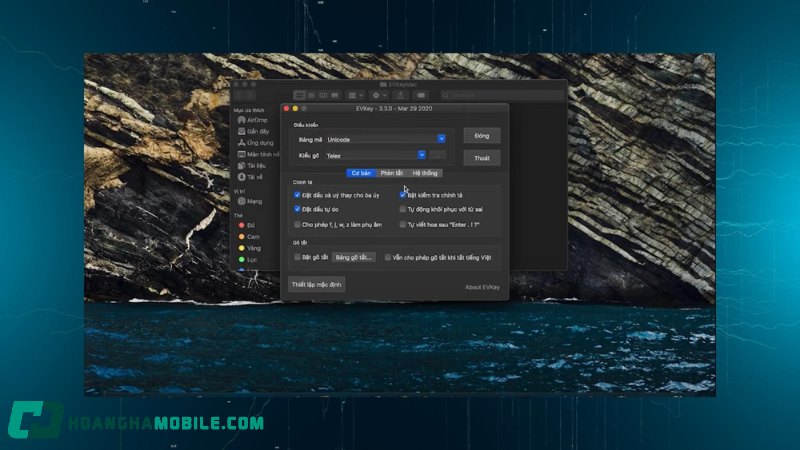
Task: Open the Kiểu gõ Telex dropdown
Action: tap(422, 156)
